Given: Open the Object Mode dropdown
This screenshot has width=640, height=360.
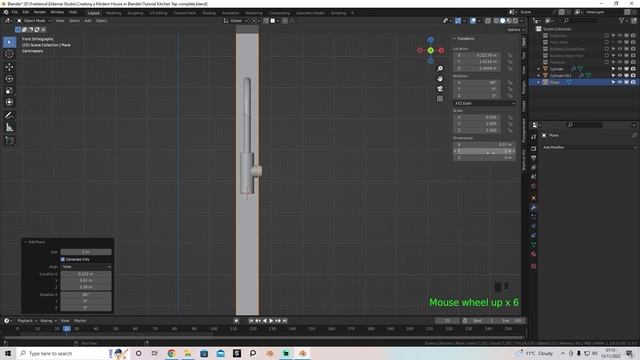Looking at the screenshot, I should (34, 20).
